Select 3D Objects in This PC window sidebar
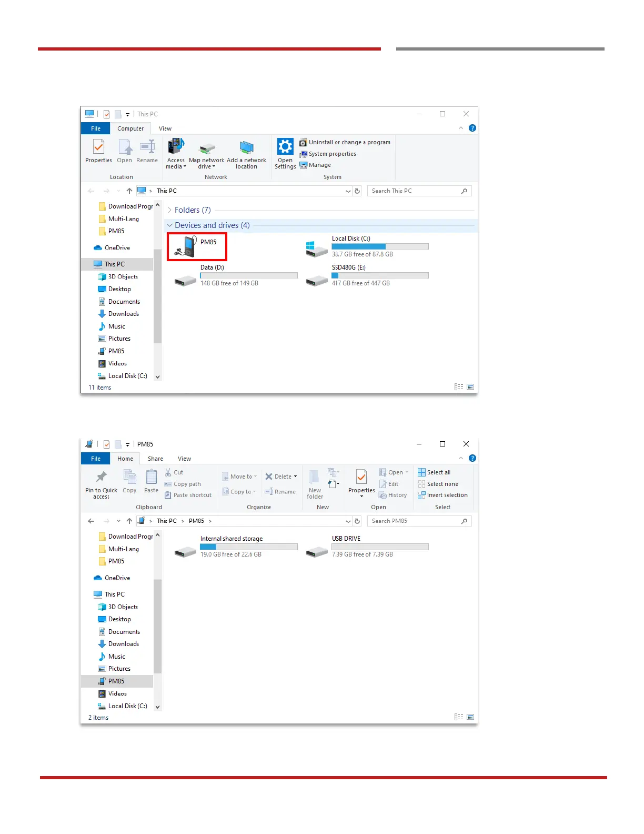The image size is (644, 834). pos(118,276)
